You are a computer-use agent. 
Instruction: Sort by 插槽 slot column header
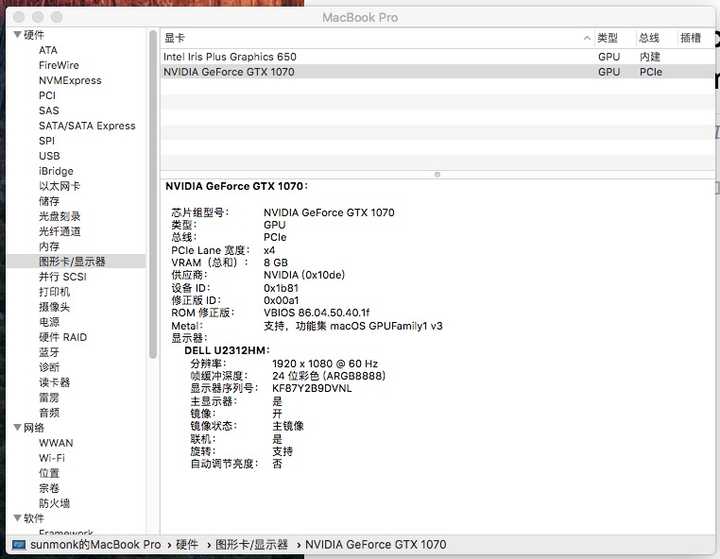point(691,38)
